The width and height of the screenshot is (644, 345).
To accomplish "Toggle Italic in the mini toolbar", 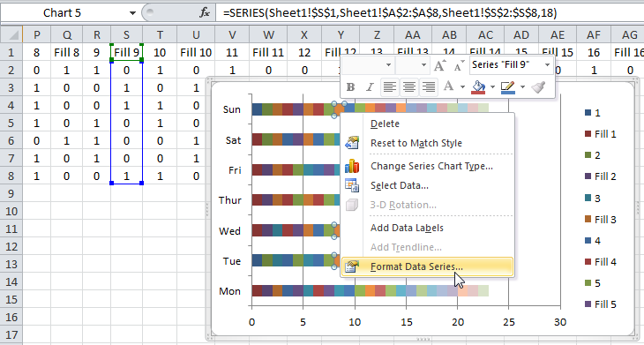I will [370, 86].
